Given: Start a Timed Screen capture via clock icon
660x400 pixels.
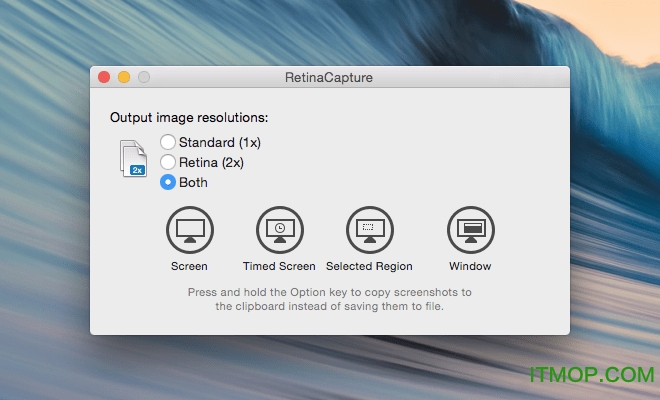Looking at the screenshot, I should (x=279, y=231).
